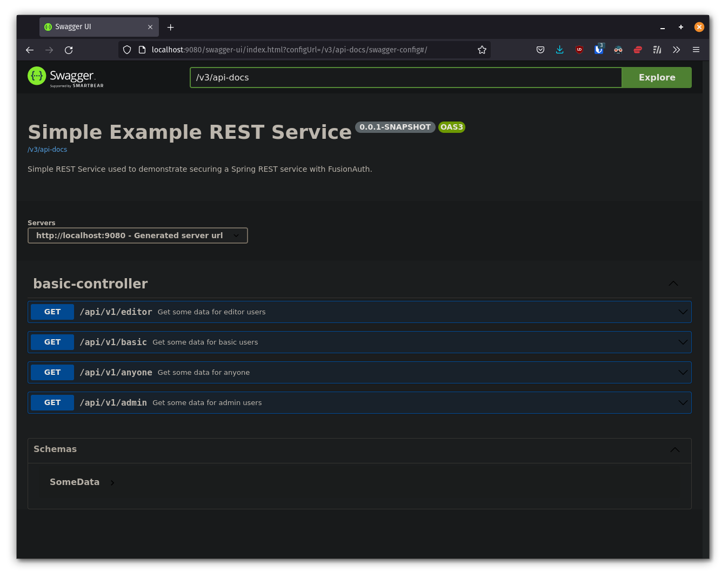Collapse the Schemas section chevron
This screenshot has width=728, height=579.
(675, 449)
